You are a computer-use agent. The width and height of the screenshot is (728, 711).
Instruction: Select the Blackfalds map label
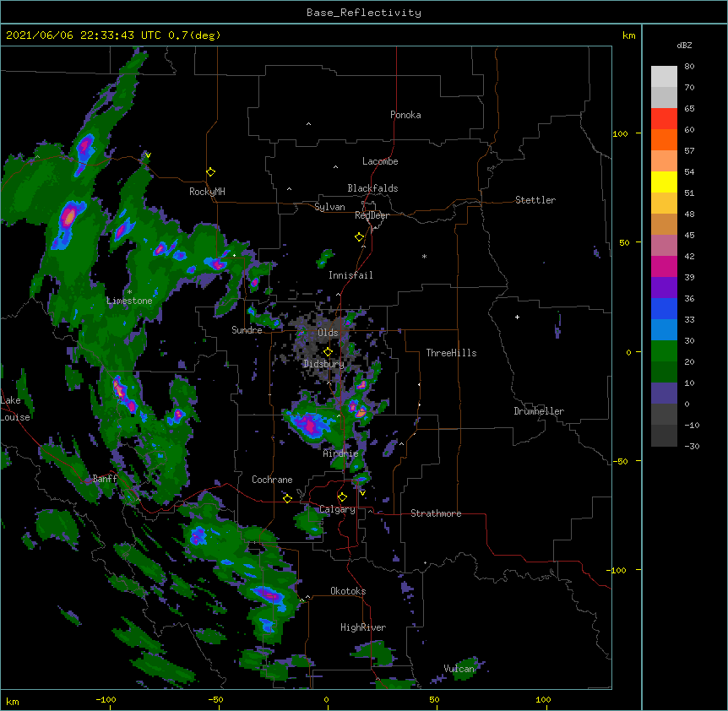coord(372,188)
